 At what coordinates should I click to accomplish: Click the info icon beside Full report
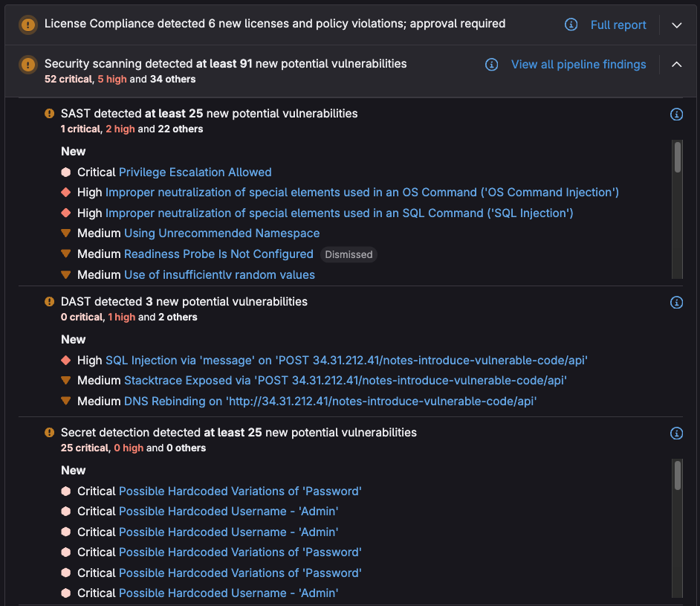click(571, 25)
